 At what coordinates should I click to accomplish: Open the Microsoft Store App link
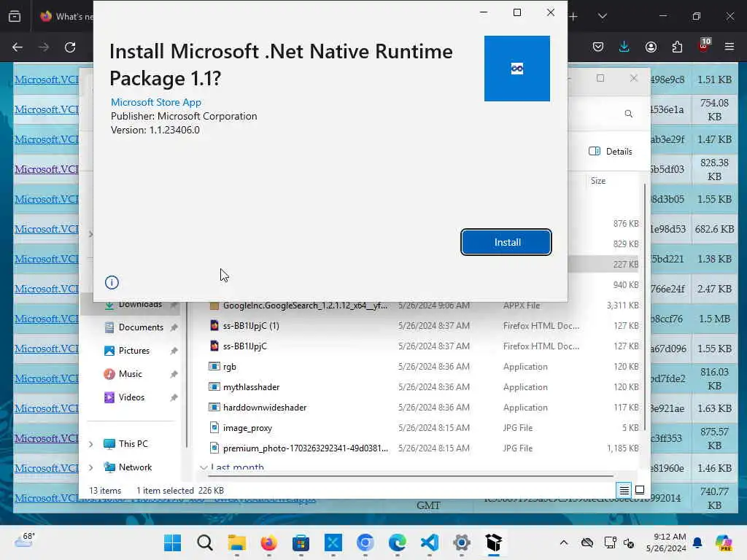(156, 102)
